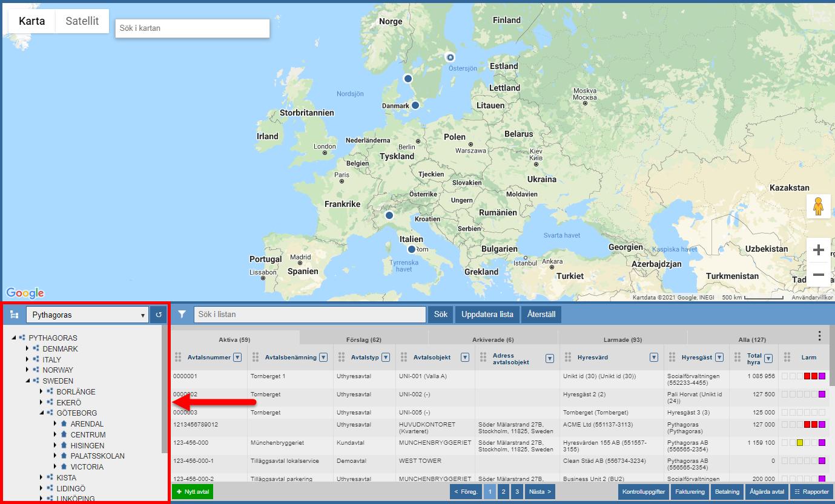Click the filter funnel icon

pyautogui.click(x=182, y=315)
